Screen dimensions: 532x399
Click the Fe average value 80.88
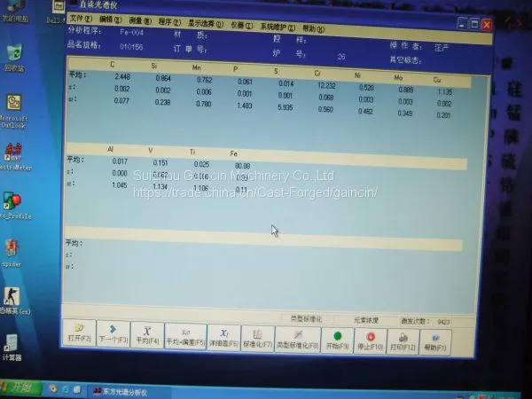click(242, 166)
